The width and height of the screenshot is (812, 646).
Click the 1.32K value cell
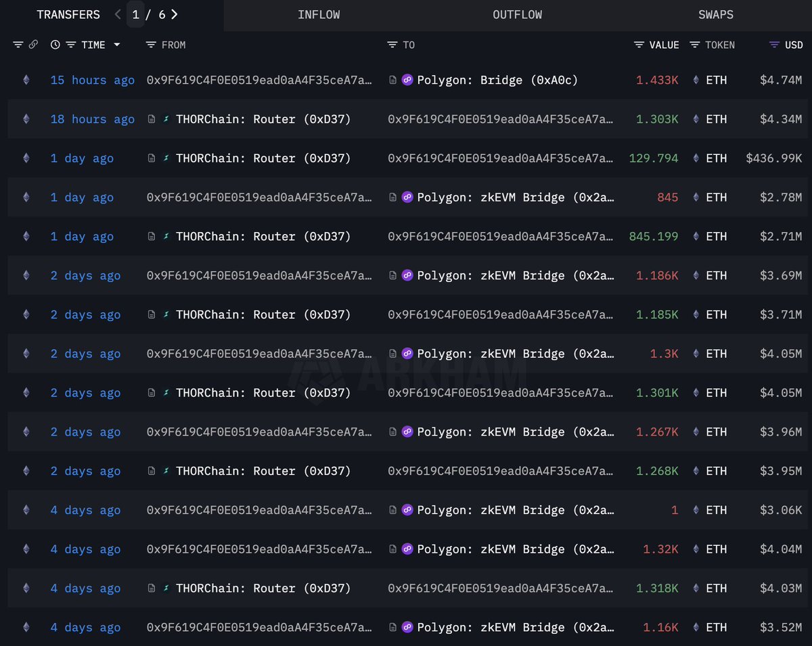[x=660, y=549]
